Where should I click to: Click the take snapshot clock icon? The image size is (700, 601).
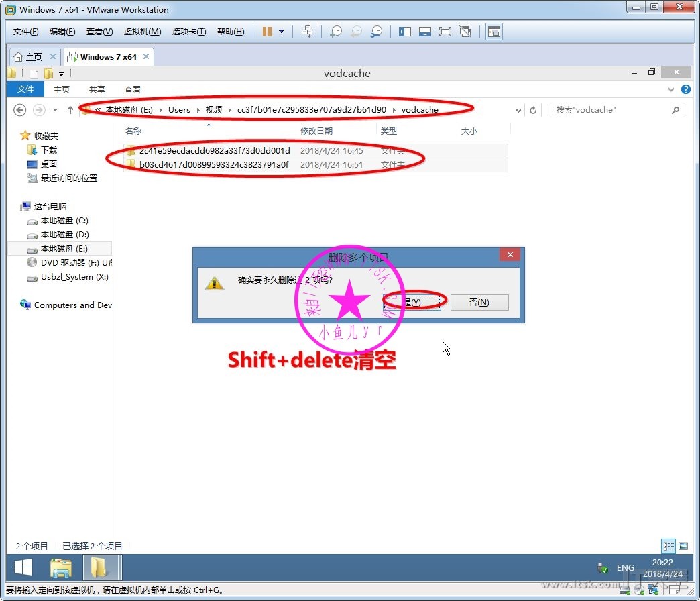[336, 32]
